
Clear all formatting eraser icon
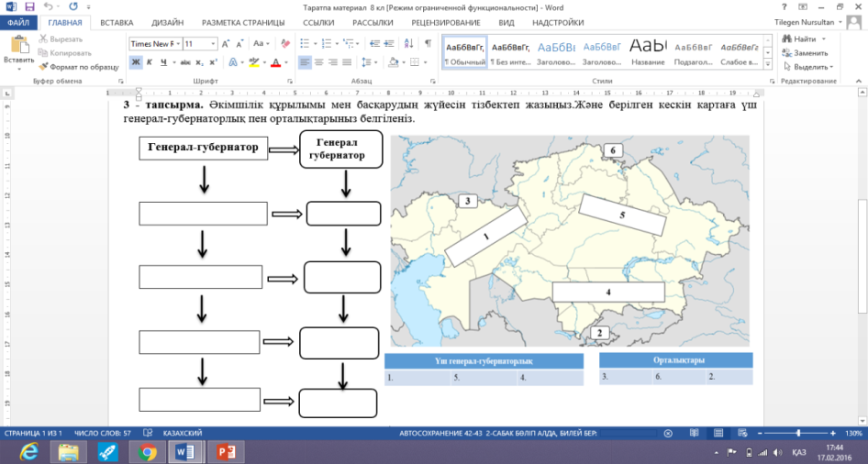click(285, 44)
